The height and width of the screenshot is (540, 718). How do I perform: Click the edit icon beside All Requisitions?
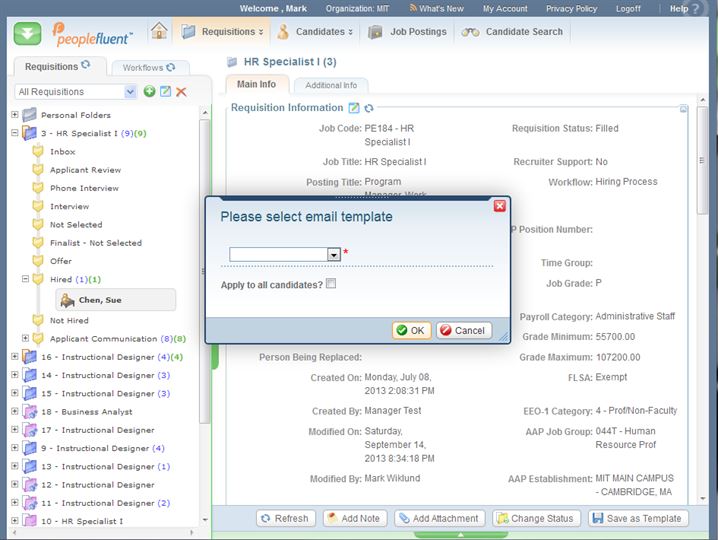(165, 92)
